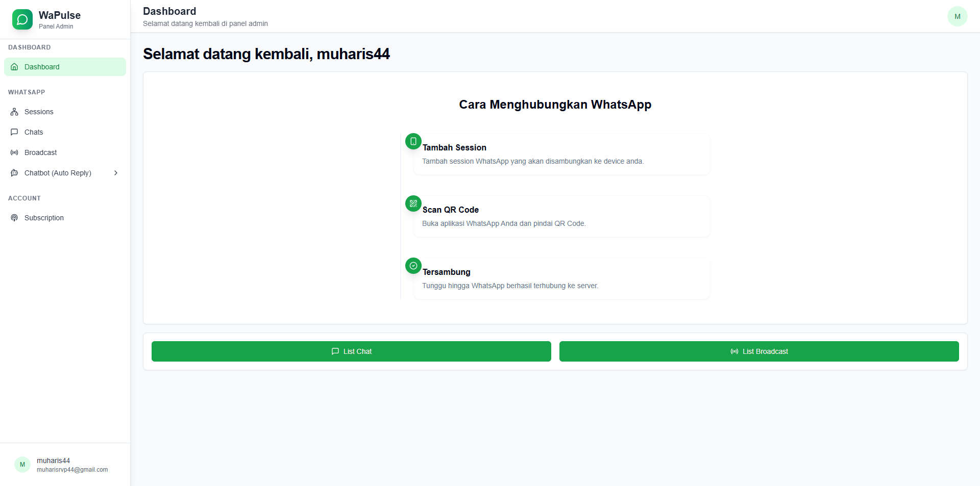The image size is (980, 486).
Task: Click the Dashboard home icon in sidebar
Action: tap(14, 67)
